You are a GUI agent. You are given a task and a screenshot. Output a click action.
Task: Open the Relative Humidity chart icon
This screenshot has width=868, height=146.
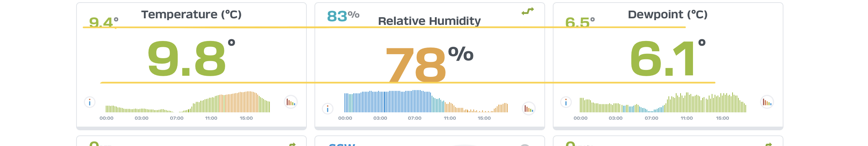pos(529,109)
